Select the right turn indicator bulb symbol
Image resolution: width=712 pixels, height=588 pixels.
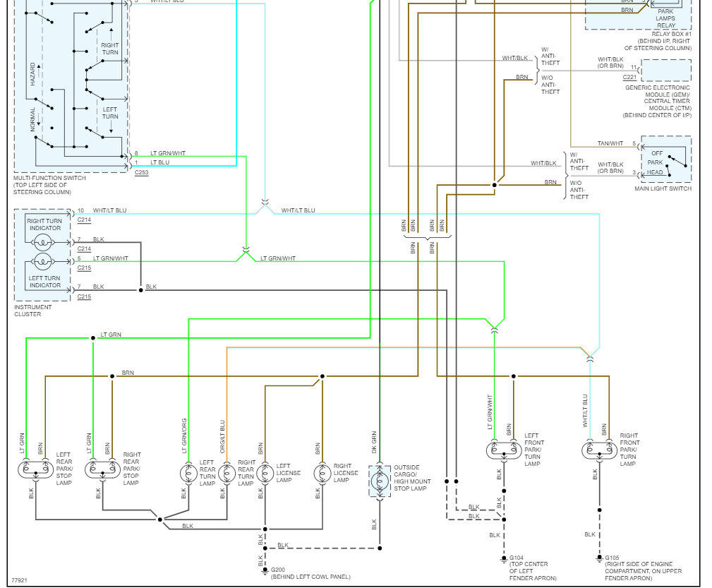tap(42, 243)
